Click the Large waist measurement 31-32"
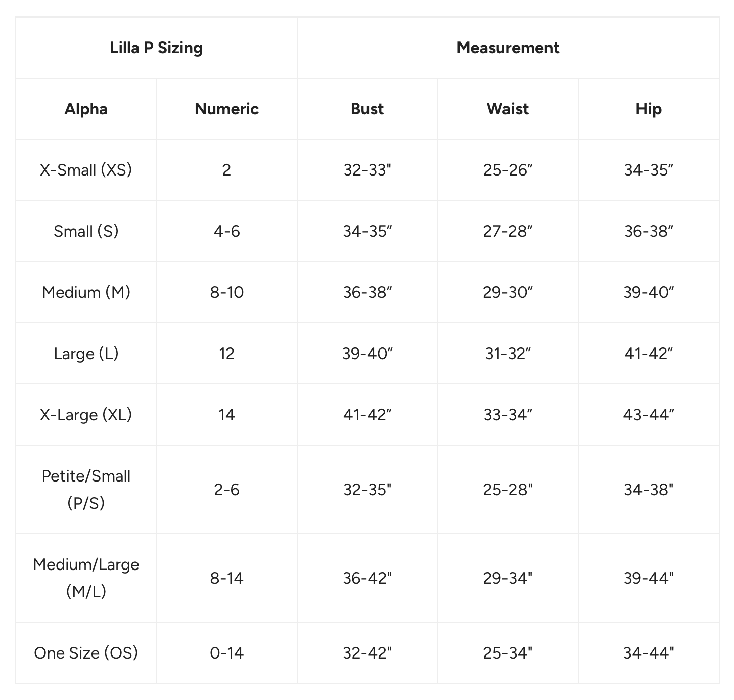This screenshot has width=734, height=700. pyautogui.click(x=508, y=354)
